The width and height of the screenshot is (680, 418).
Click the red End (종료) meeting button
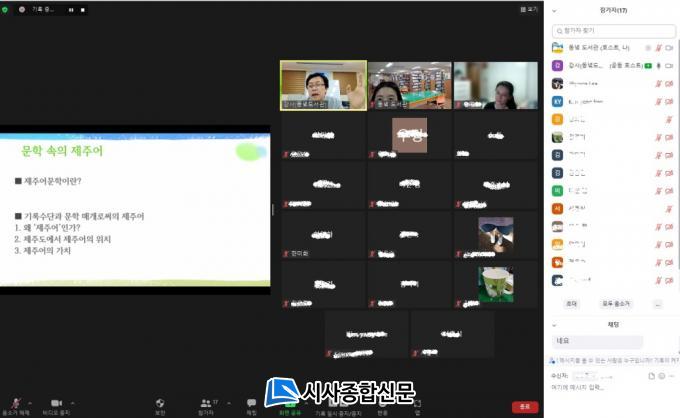click(x=525, y=407)
